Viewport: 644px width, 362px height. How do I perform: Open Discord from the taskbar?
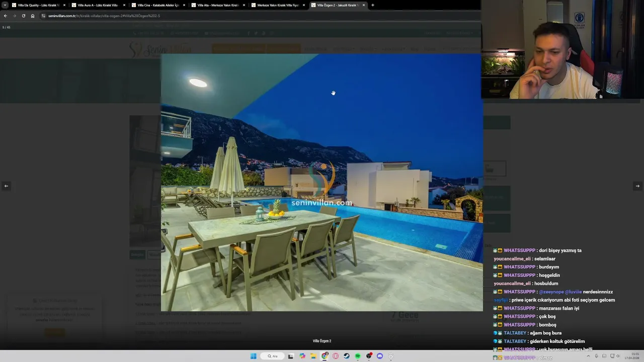380,356
